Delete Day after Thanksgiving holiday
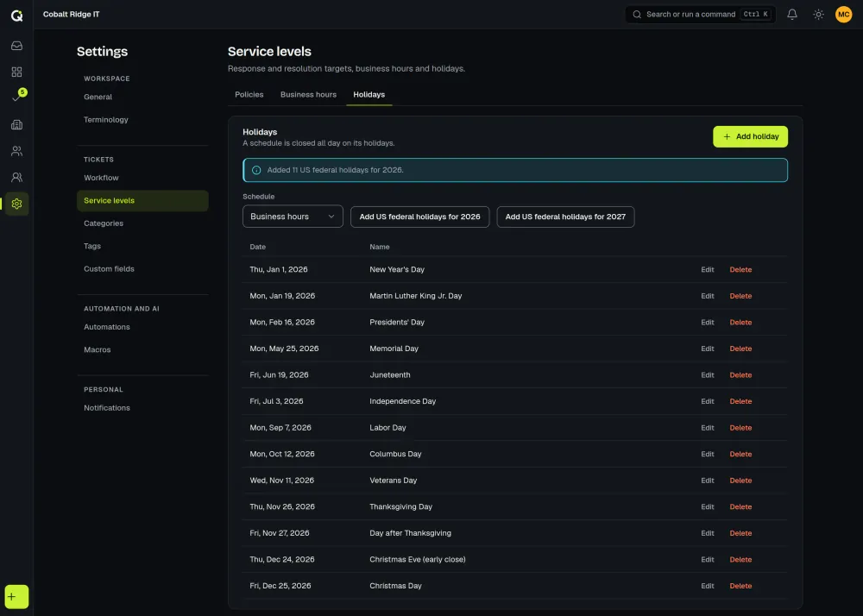The image size is (863, 616). point(740,533)
